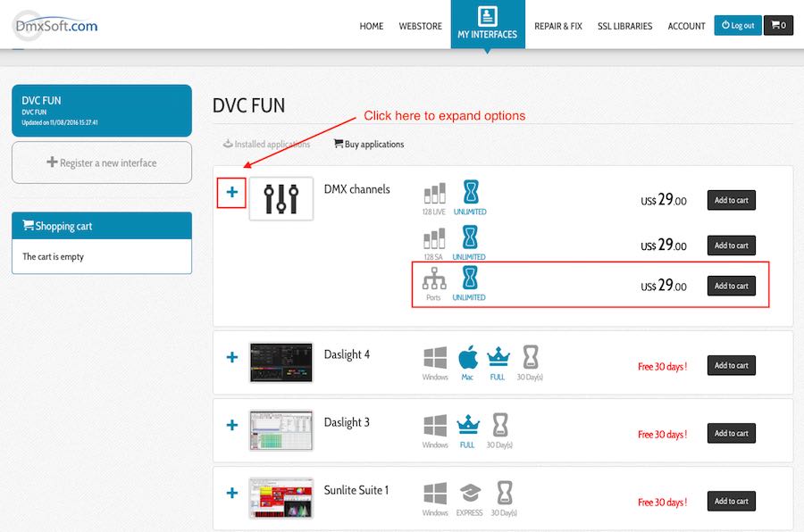Viewport: 804px width, 532px height.
Task: Click Free 30 days! for Daslight 4
Action: point(663,367)
